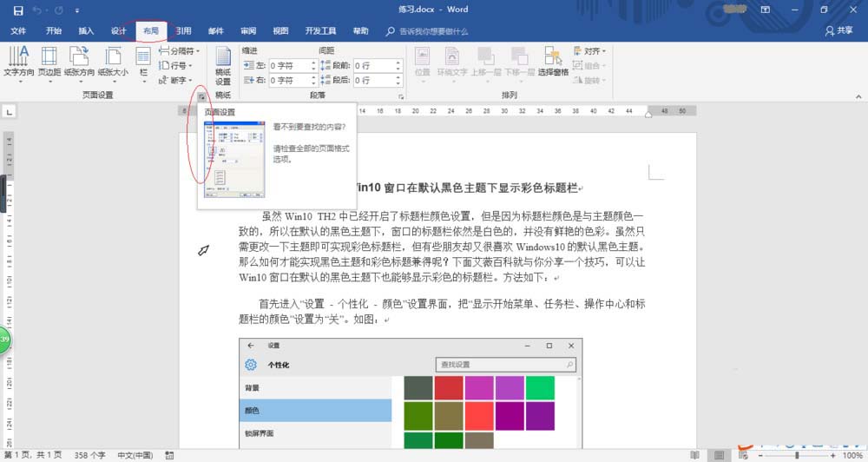868x462 pixels.
Task: Click the 共享 share button
Action: pos(838,31)
